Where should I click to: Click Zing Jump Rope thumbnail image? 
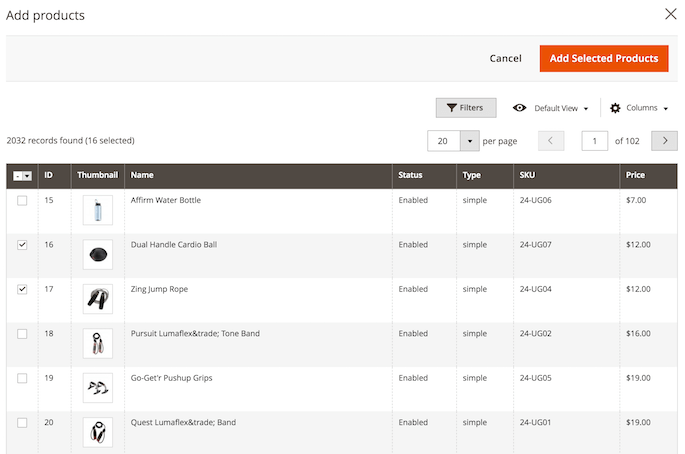pyautogui.click(x=98, y=299)
